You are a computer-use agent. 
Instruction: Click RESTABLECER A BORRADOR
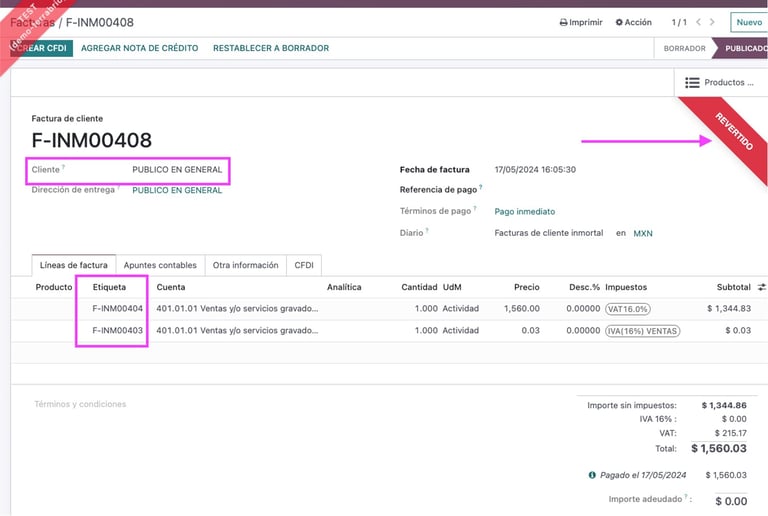click(271, 48)
